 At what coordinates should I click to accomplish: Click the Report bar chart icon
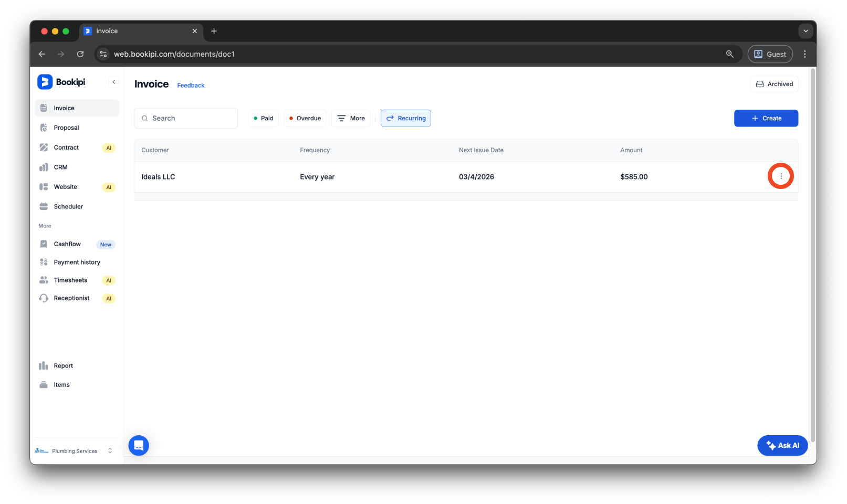pos(44,365)
